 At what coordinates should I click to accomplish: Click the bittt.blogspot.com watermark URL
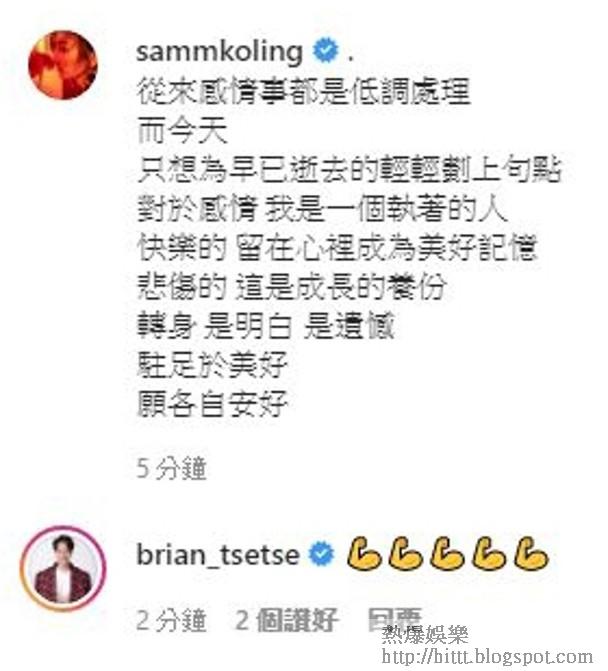[x=487, y=656]
